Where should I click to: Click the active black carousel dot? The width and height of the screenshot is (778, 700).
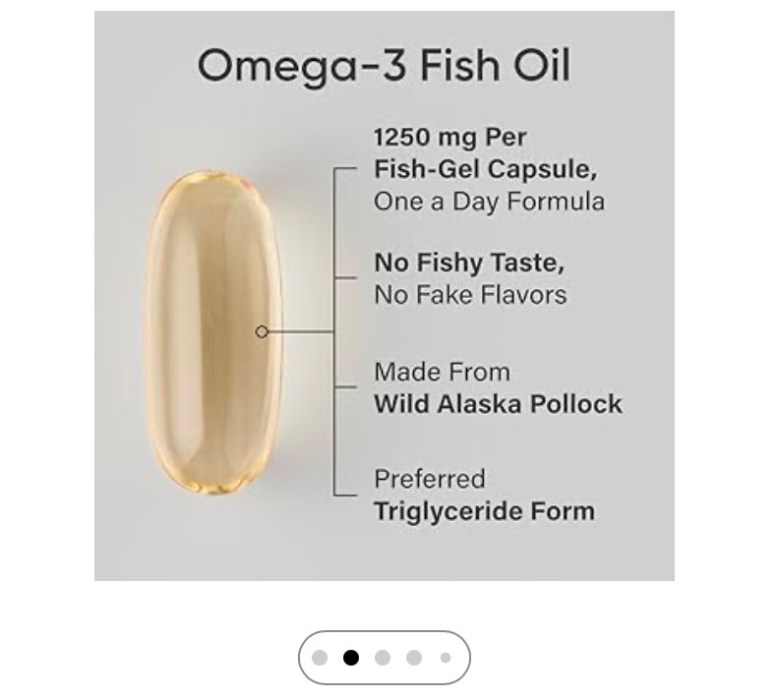351,658
